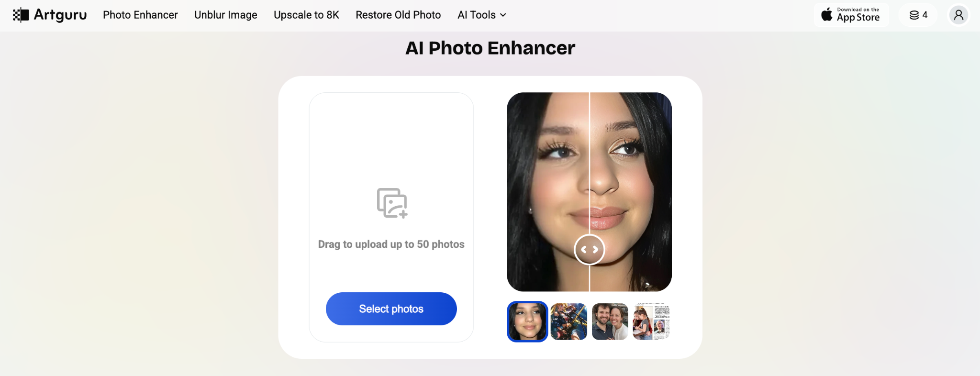The height and width of the screenshot is (376, 980).
Task: Go to Unblur Image tool
Action: [x=225, y=15]
